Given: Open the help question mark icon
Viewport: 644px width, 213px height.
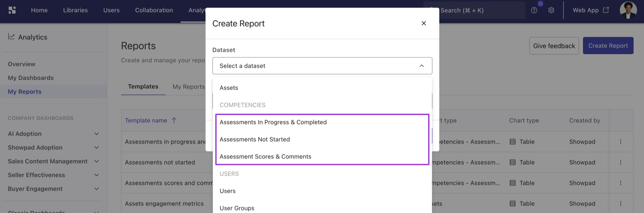Looking at the screenshot, I should [x=534, y=10].
